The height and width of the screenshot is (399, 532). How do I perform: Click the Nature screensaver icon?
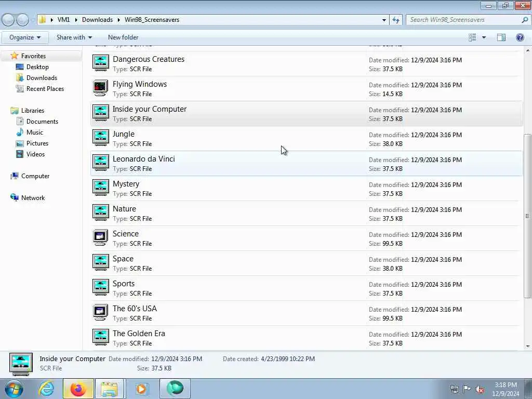point(101,212)
